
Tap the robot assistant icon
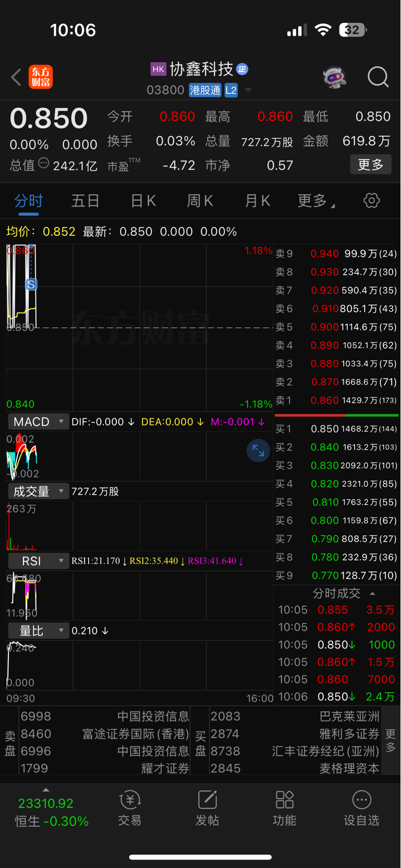click(334, 77)
